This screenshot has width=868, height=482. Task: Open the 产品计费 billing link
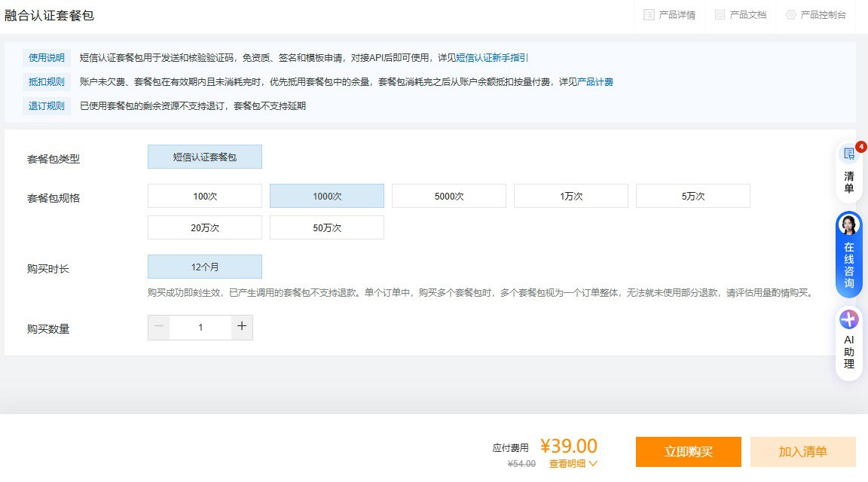pos(595,82)
